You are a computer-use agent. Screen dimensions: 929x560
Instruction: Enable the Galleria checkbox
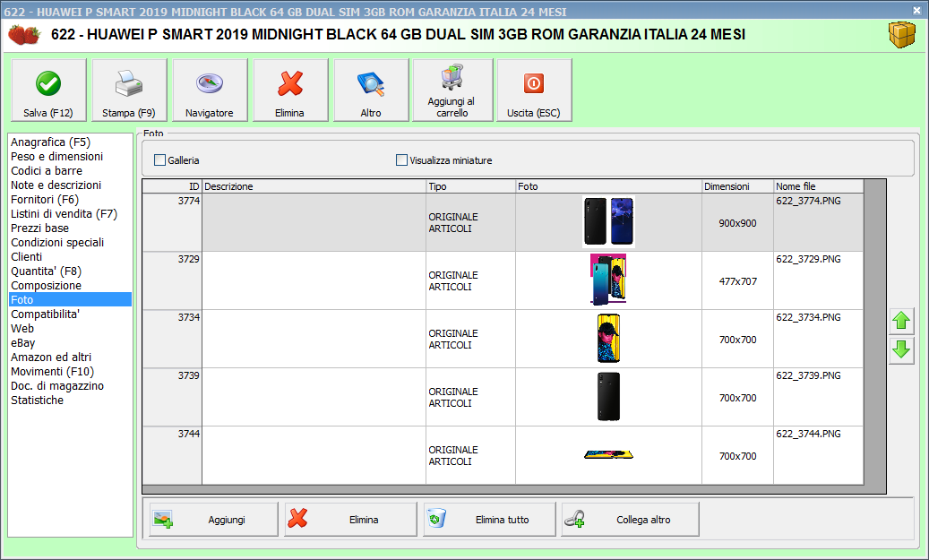[159, 160]
